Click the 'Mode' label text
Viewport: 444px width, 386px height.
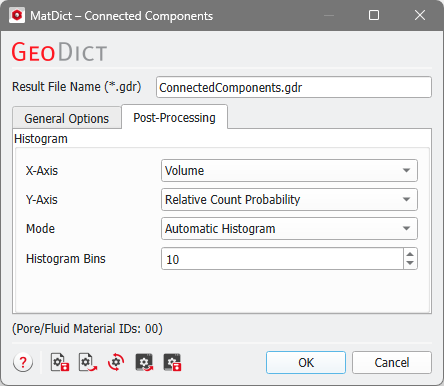click(x=40, y=229)
